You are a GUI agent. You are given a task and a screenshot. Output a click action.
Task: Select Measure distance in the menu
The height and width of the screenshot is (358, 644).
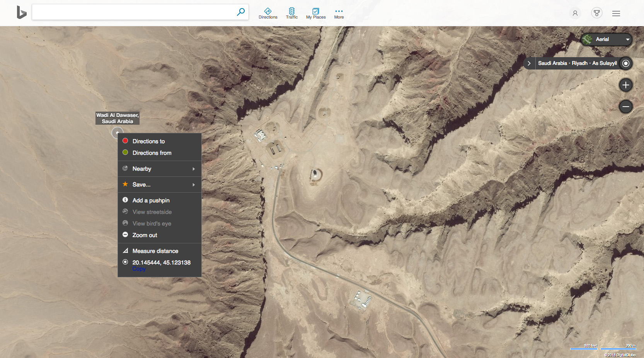[155, 251]
